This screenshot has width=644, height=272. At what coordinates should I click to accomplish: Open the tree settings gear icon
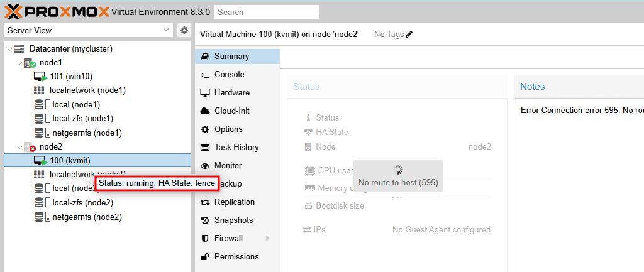tap(184, 30)
